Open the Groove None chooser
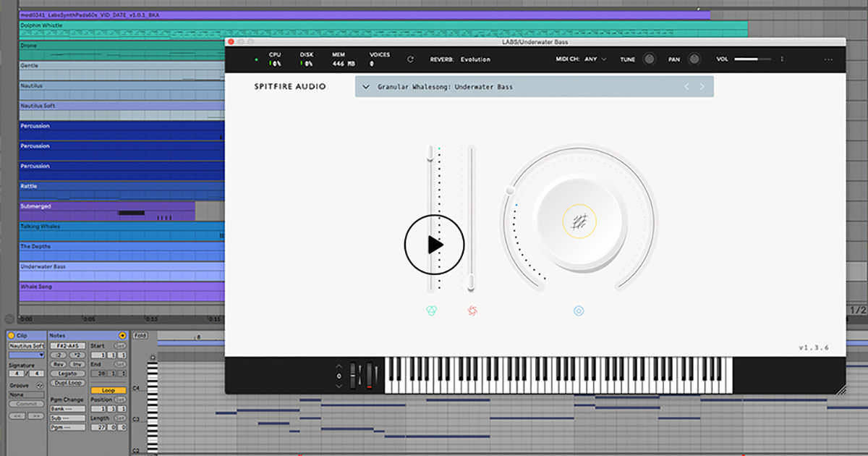The image size is (868, 456). (x=26, y=395)
